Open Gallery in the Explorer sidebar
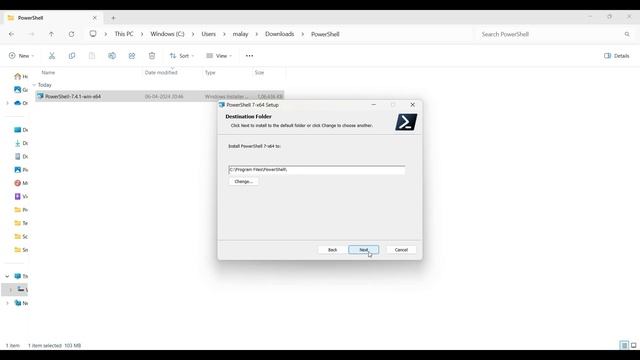 21,90
